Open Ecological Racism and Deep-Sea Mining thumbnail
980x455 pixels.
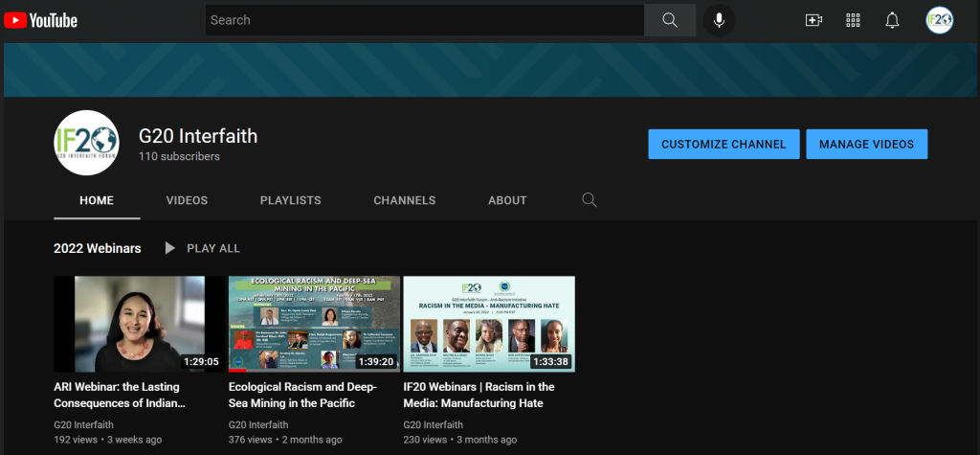(x=314, y=324)
